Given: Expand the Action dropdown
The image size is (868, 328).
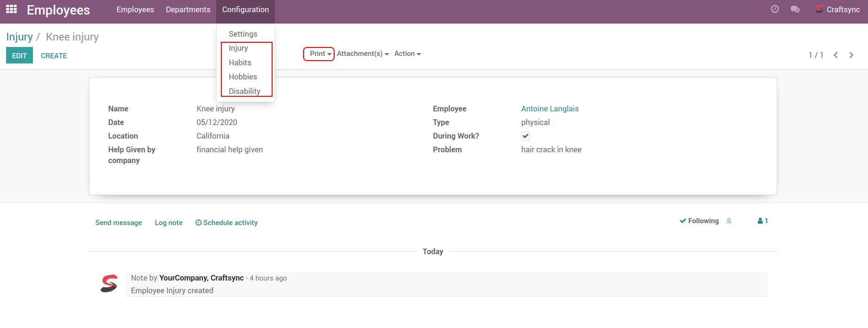Looking at the screenshot, I should click(407, 54).
